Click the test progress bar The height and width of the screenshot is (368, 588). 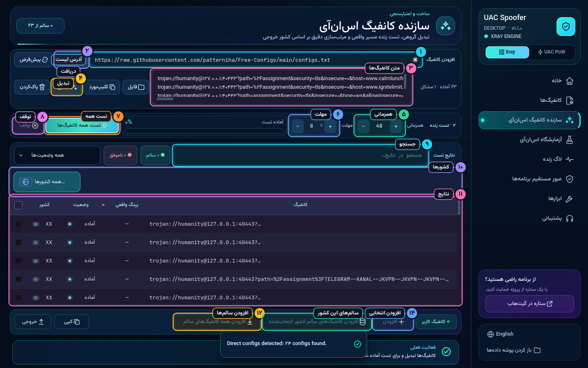pos(204,131)
